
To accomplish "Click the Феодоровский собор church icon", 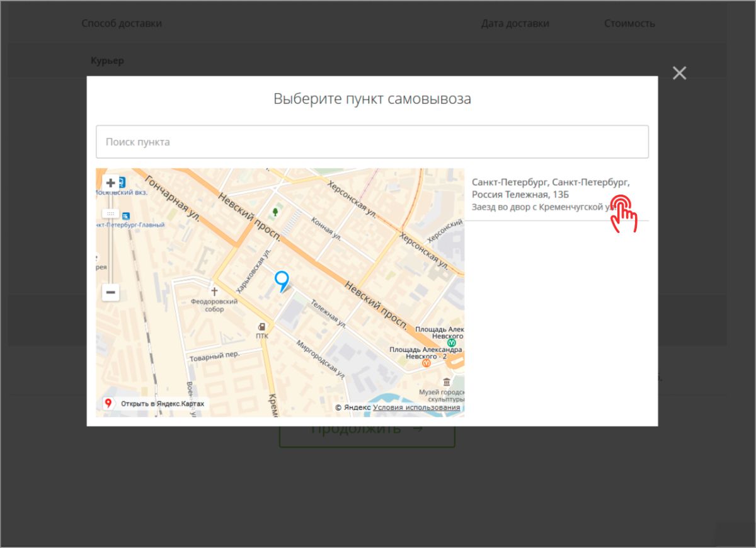I will pyautogui.click(x=214, y=291).
